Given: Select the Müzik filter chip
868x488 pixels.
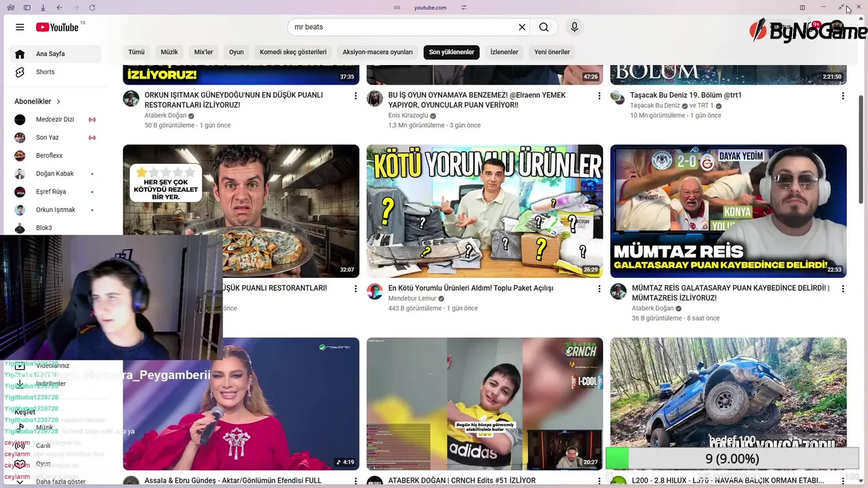Looking at the screenshot, I should (169, 52).
